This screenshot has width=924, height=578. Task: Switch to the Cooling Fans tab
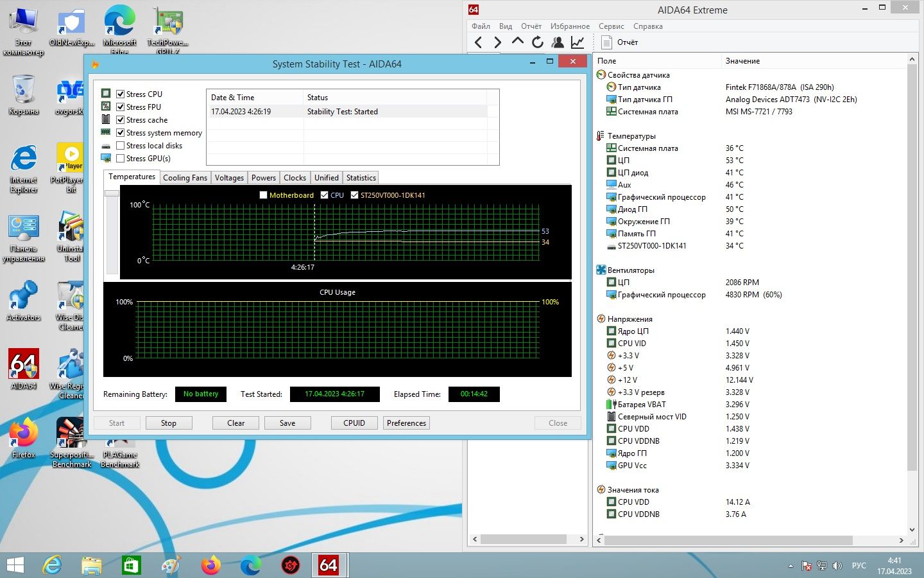(x=185, y=178)
